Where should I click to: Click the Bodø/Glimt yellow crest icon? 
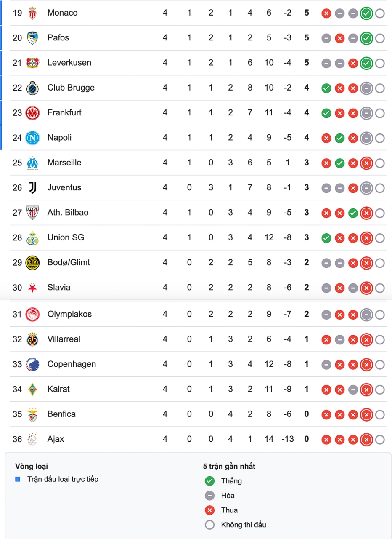pos(32,263)
